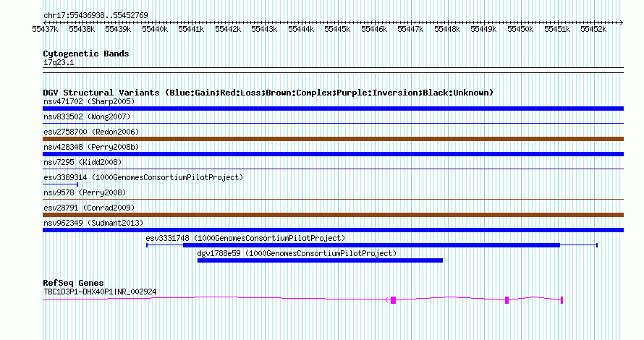Click the chr17:55436938..55452769 region label
644x340 pixels.
coord(96,15)
